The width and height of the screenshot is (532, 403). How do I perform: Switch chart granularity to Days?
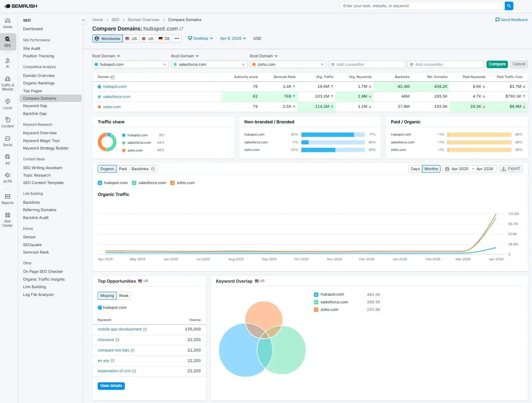point(415,169)
